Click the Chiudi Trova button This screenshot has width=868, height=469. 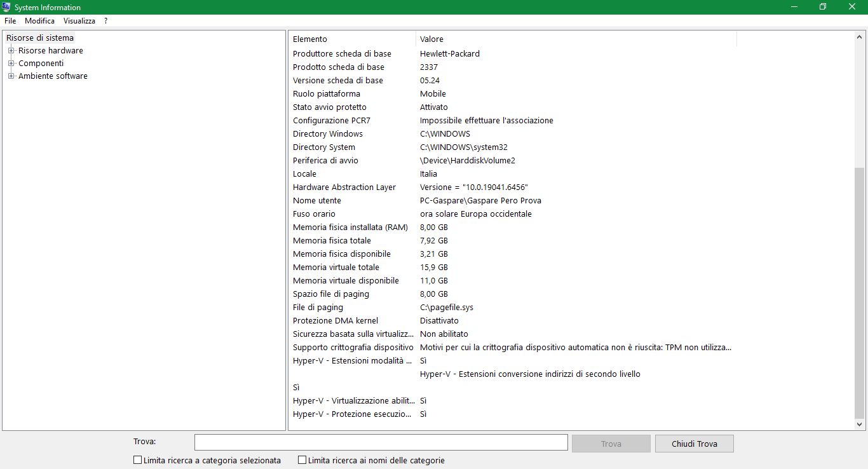pyautogui.click(x=695, y=444)
